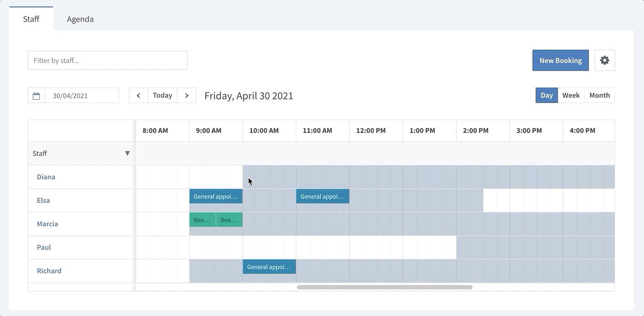Expand the Staff column dropdown arrow
Viewport: 644px width, 316px height.
click(127, 153)
